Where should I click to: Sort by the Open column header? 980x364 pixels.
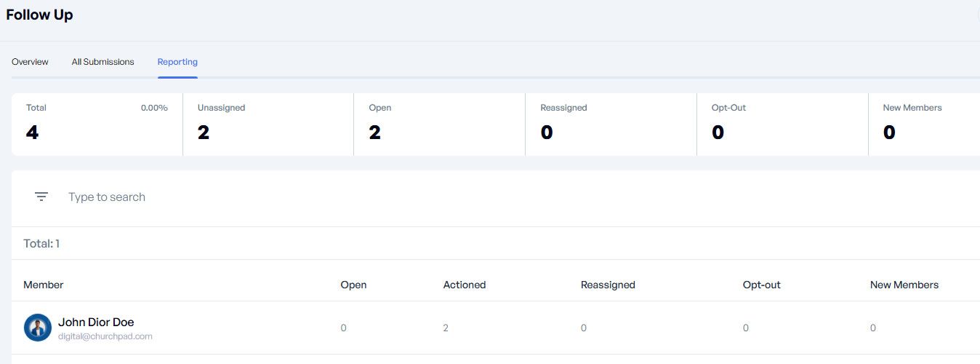[353, 285]
